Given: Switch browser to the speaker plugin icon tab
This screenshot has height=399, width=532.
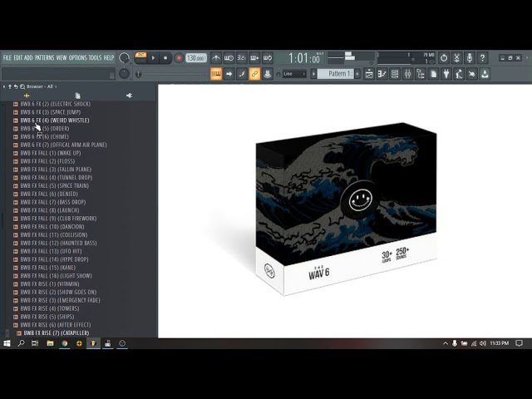Looking at the screenshot, I should 130,96.
